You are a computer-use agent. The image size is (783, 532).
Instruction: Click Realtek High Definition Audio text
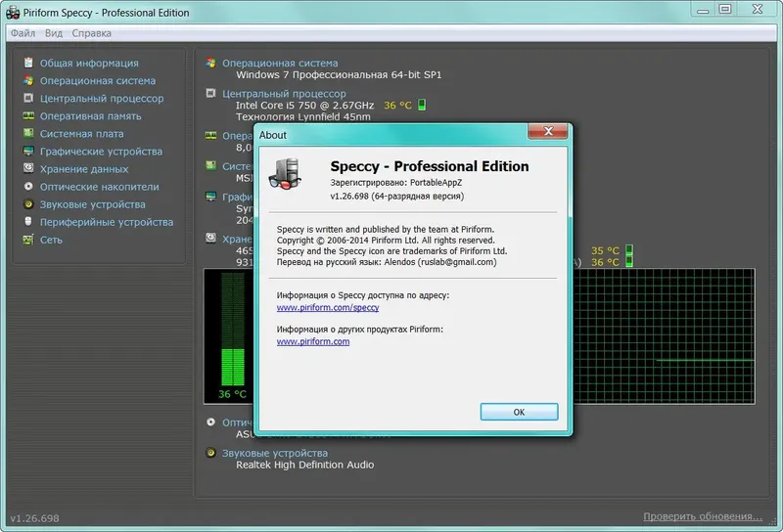click(304, 465)
